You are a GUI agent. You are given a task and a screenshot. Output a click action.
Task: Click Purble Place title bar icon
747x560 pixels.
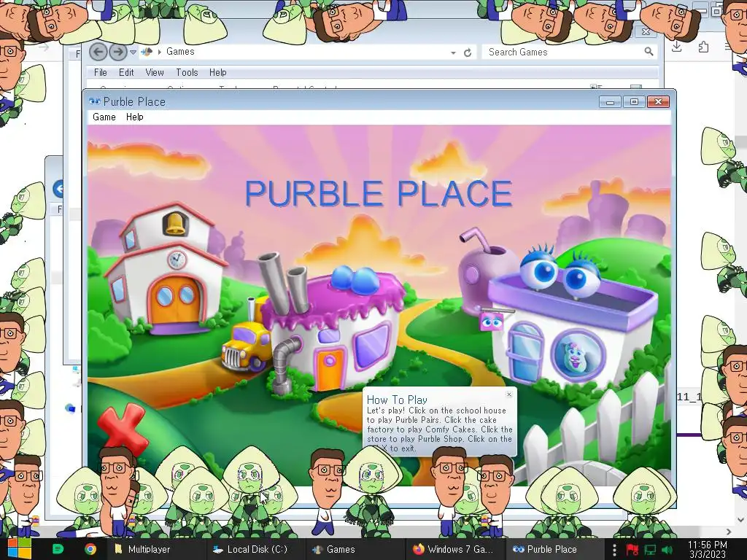(x=94, y=101)
